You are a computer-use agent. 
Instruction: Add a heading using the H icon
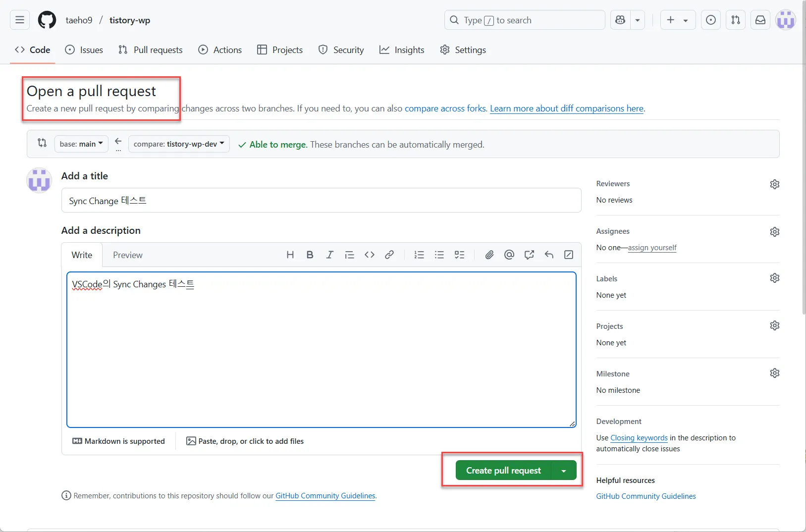[290, 255]
